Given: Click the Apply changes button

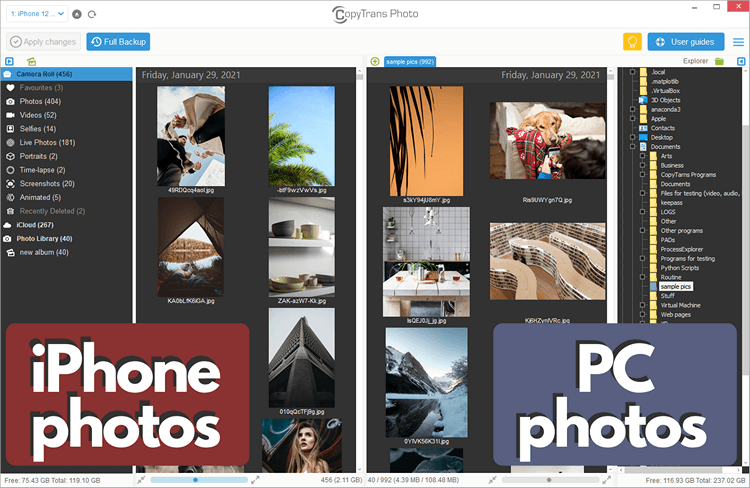Looking at the screenshot, I should coord(44,42).
